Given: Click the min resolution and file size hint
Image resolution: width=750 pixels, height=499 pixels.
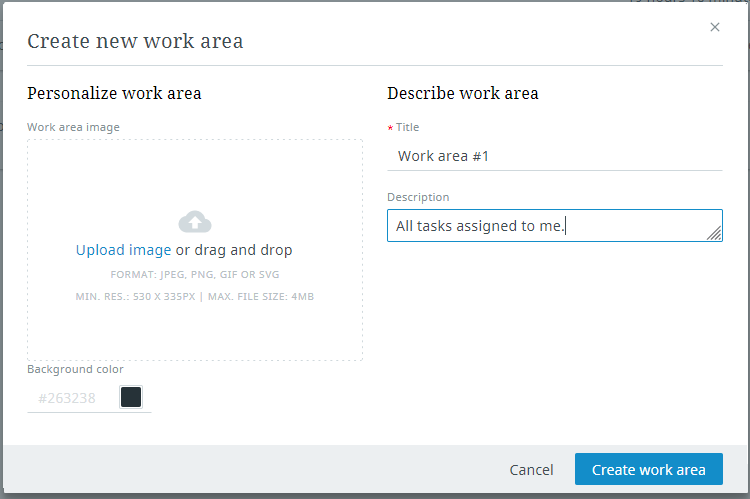Looking at the screenshot, I should point(195,296).
